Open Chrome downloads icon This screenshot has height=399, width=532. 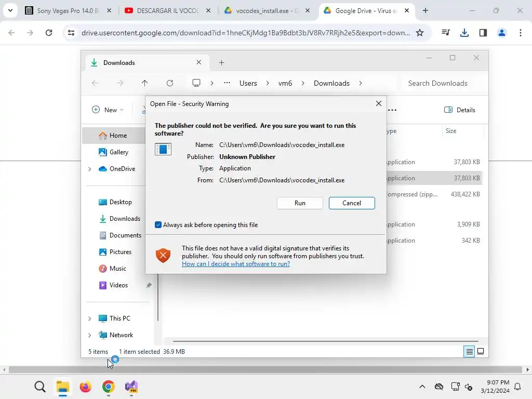(x=464, y=33)
